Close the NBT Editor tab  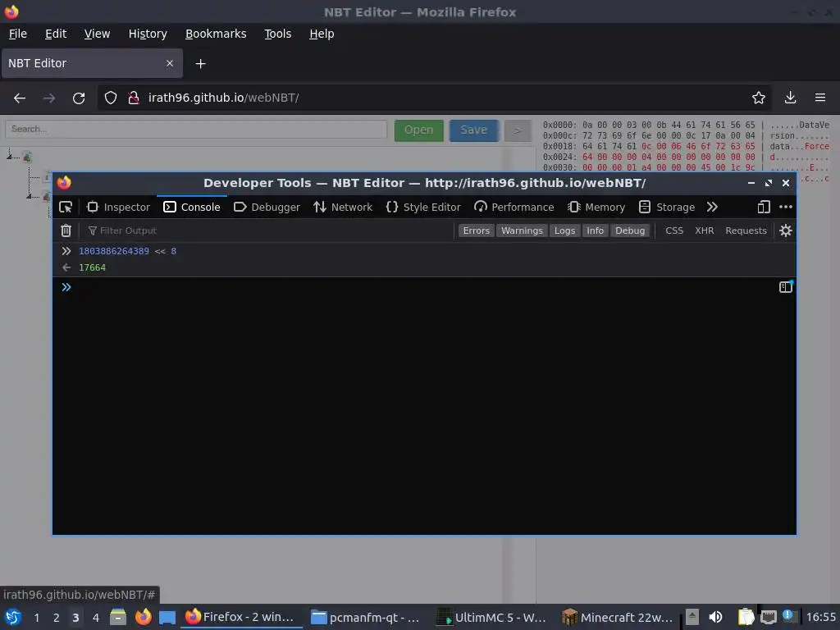(x=170, y=63)
